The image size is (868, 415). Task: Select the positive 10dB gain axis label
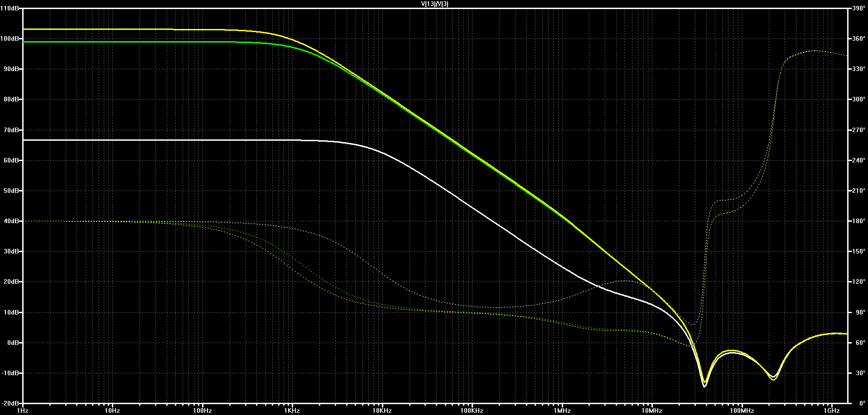point(11,312)
